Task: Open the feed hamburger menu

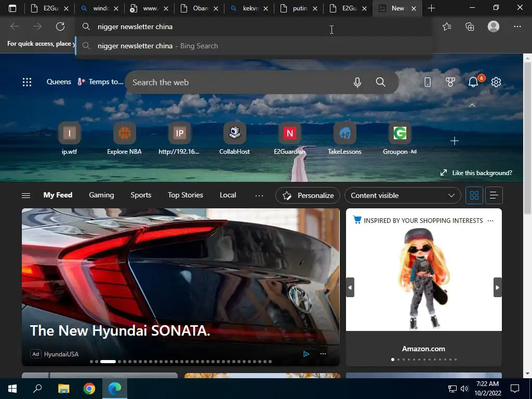Action: coord(26,195)
